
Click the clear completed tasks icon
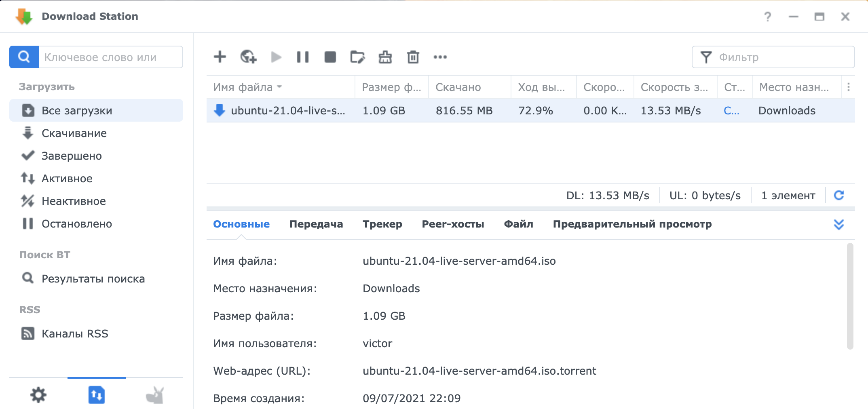click(x=385, y=57)
